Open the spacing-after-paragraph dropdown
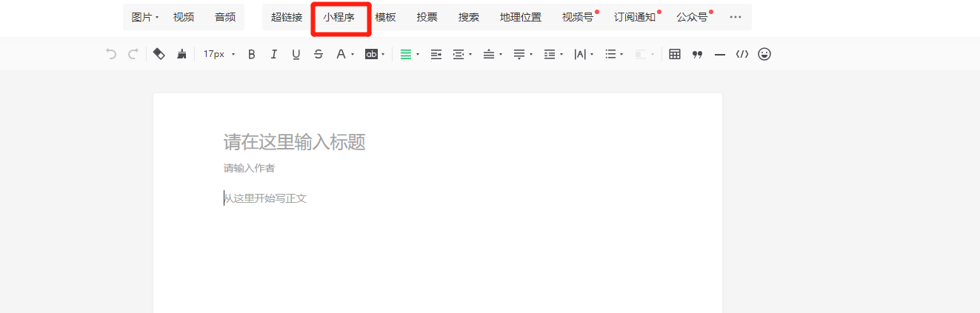The width and height of the screenshot is (980, 313). click(523, 54)
